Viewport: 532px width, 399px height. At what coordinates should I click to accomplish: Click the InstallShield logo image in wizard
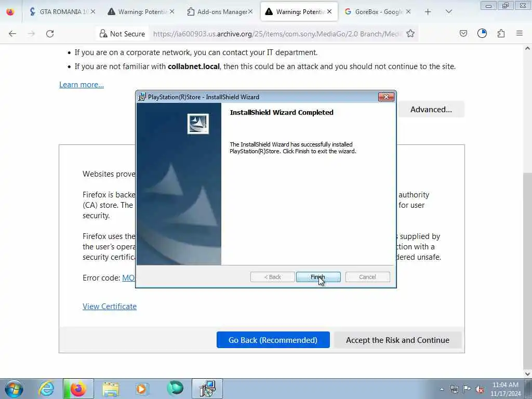198,124
